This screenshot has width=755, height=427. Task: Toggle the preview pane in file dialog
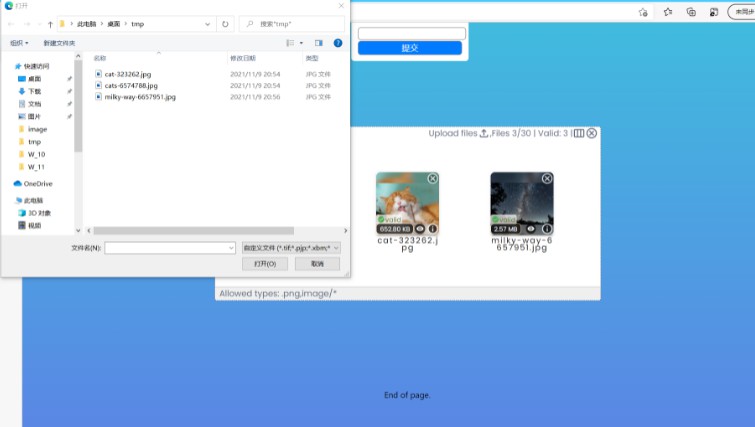(x=319, y=43)
